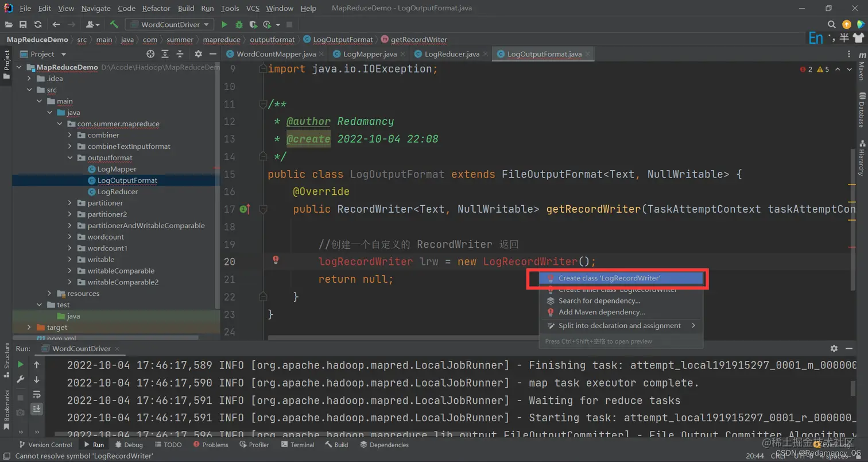Click red error bulb beside line 20
868x462 pixels.
pyautogui.click(x=276, y=260)
